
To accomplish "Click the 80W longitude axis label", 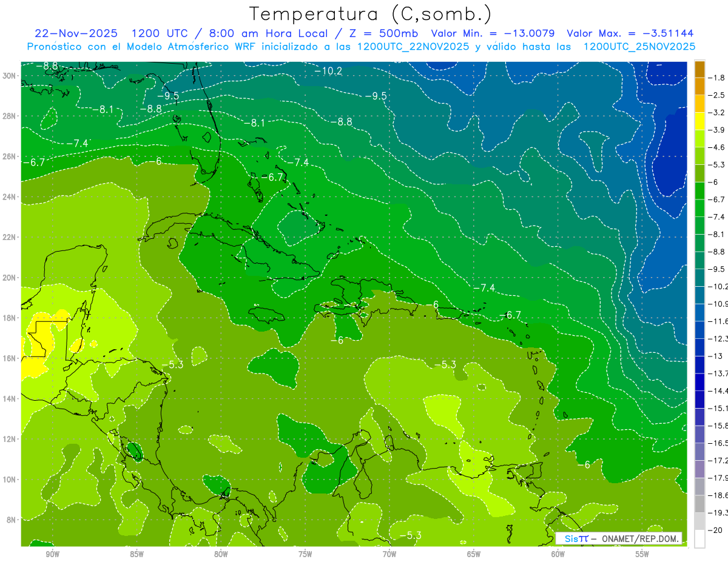I will tap(221, 554).
